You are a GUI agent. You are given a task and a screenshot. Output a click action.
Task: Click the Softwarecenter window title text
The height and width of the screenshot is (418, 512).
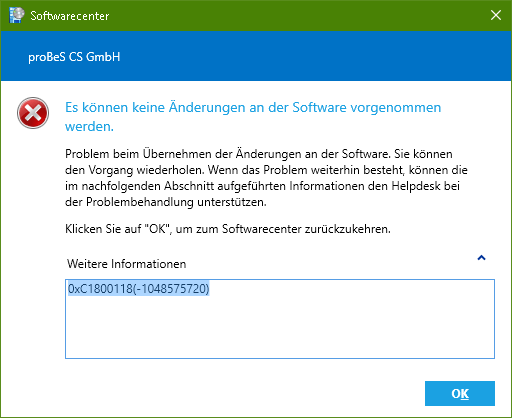(70, 16)
